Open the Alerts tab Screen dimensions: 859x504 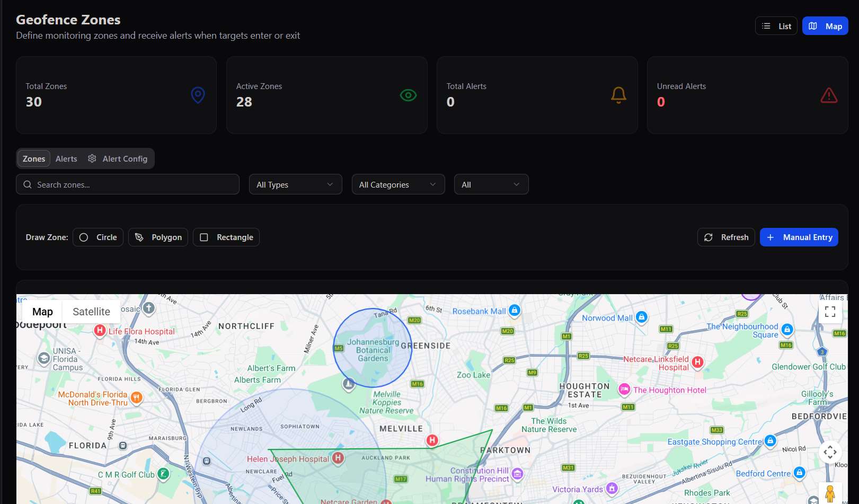(66, 158)
